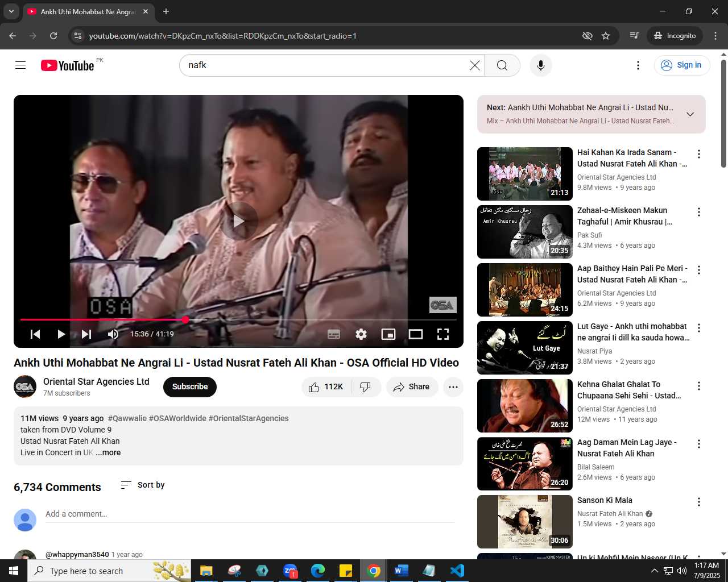Clear the search box text

click(474, 65)
